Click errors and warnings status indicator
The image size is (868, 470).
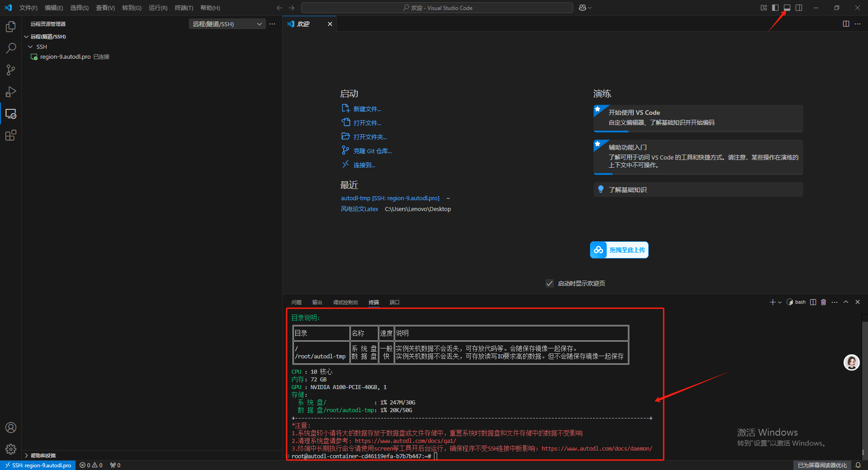pos(91,465)
